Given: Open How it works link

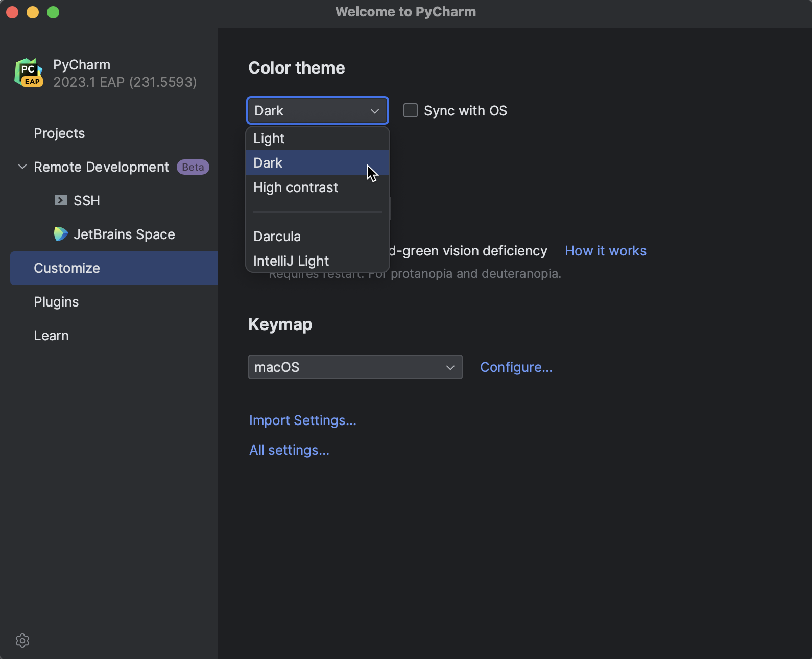Looking at the screenshot, I should [x=606, y=251].
